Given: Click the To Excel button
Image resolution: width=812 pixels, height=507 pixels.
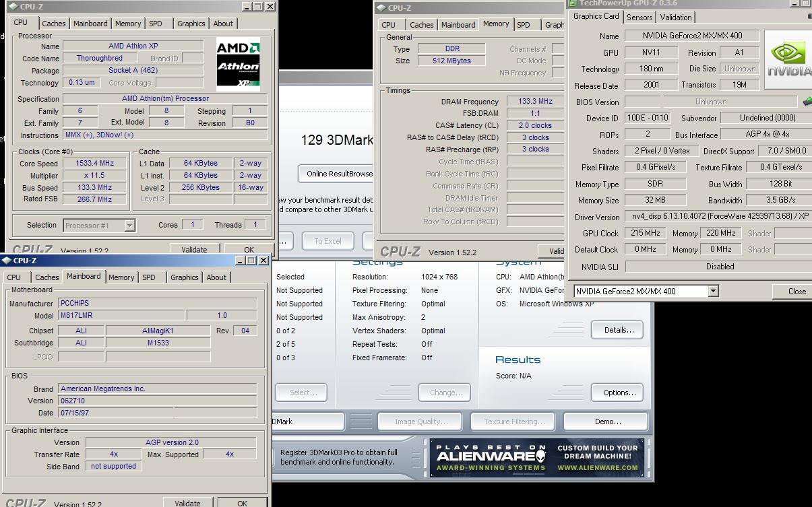Looking at the screenshot, I should tap(327, 241).
